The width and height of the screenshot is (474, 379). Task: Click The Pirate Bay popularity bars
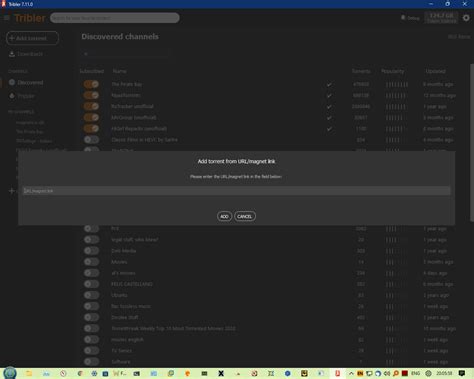(x=397, y=85)
